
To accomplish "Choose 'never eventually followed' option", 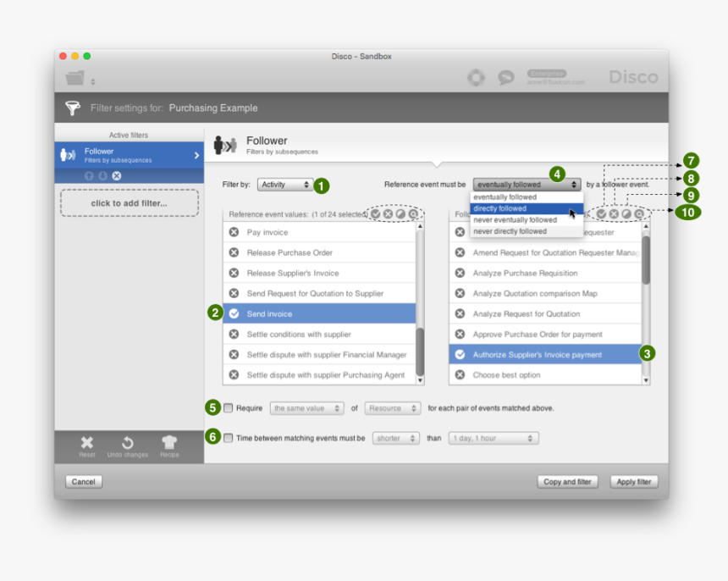I will click(x=516, y=220).
